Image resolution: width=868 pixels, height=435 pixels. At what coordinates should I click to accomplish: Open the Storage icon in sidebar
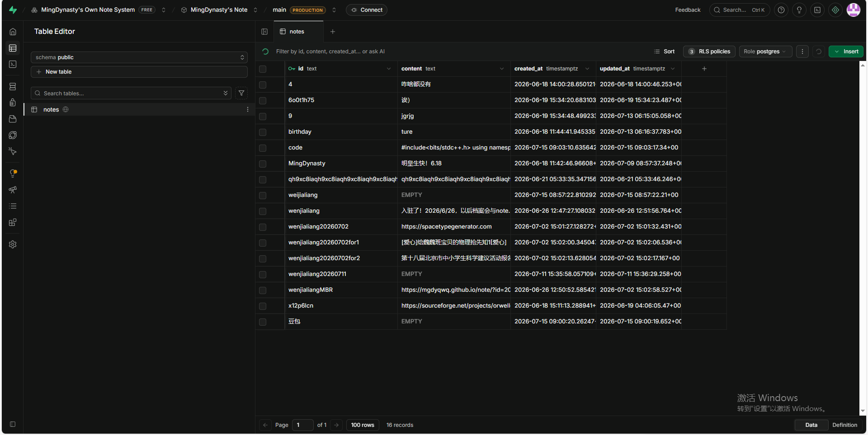pyautogui.click(x=13, y=119)
